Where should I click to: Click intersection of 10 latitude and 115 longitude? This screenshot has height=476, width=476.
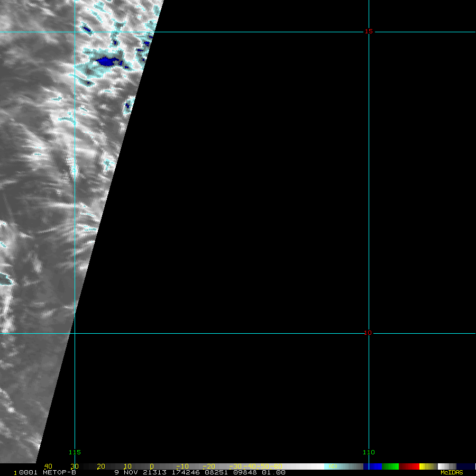pyautogui.click(x=75, y=333)
